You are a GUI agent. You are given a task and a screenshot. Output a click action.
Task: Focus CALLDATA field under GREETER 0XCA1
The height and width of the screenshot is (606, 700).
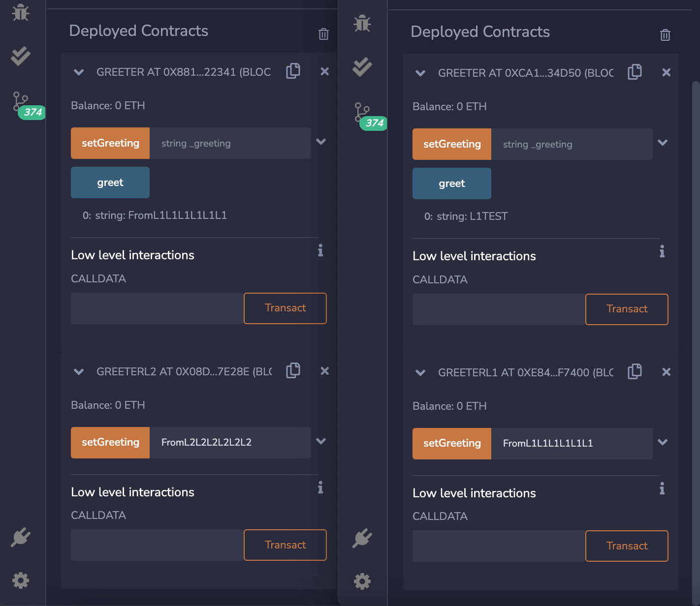[x=499, y=309]
